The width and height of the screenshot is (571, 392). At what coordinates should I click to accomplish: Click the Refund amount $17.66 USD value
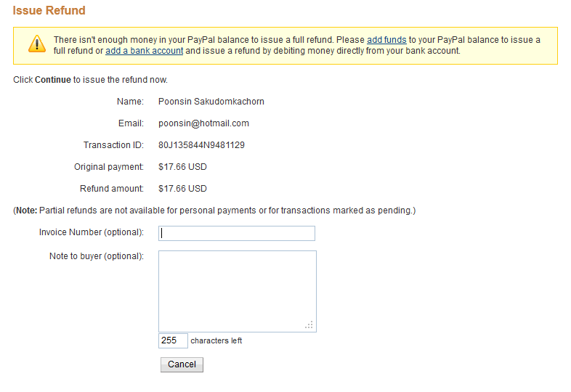[x=182, y=189]
